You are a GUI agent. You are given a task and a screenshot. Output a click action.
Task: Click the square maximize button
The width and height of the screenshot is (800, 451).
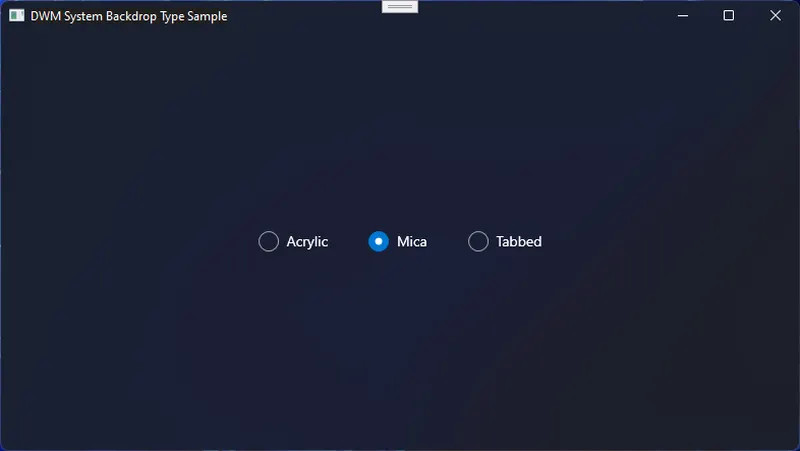(x=729, y=16)
